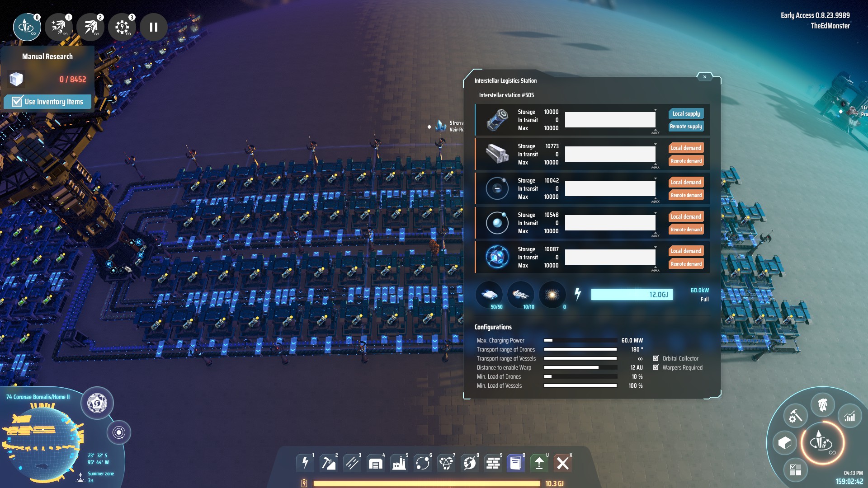Open the Inventory cube button
The height and width of the screenshot is (488, 868).
point(785,443)
